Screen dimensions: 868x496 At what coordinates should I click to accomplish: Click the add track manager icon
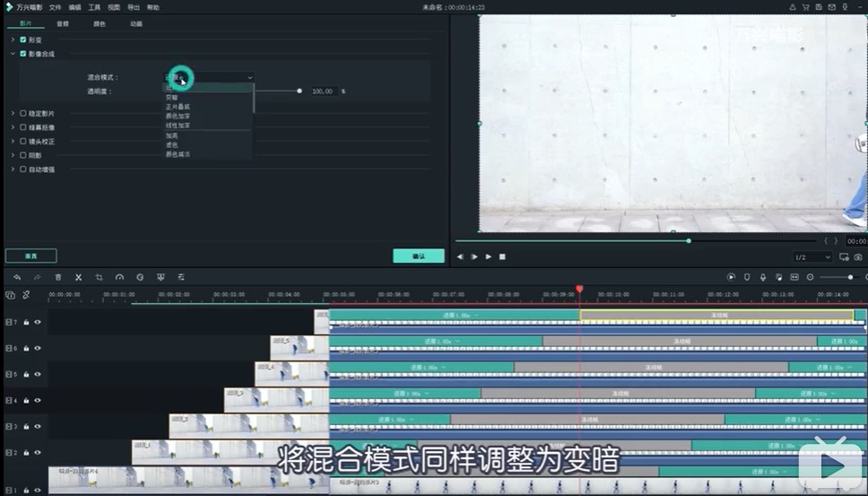(x=10, y=295)
